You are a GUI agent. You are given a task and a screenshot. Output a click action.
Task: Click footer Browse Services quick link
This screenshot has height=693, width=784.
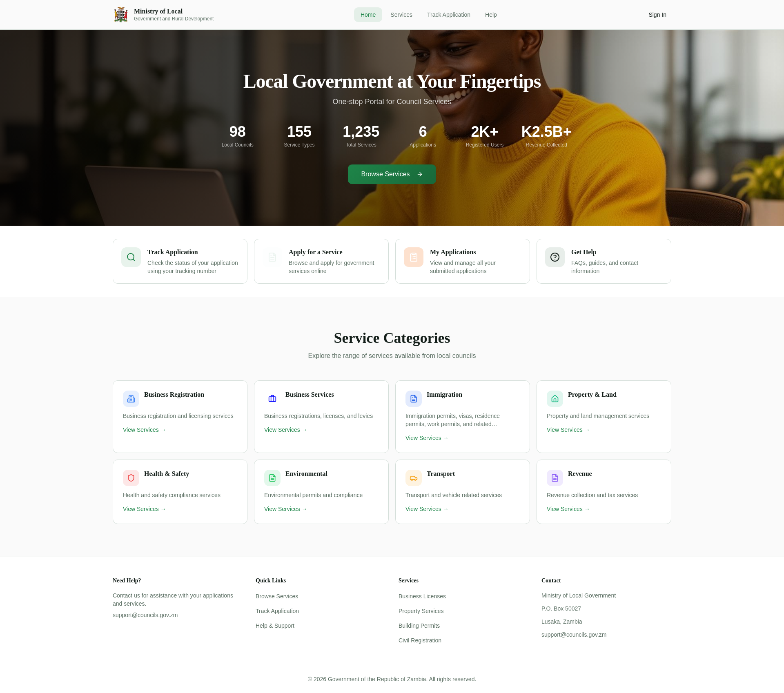pos(277,596)
